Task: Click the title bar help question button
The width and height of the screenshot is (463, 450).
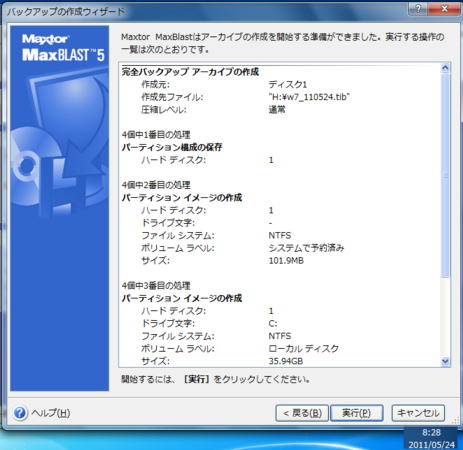Action: (x=419, y=9)
